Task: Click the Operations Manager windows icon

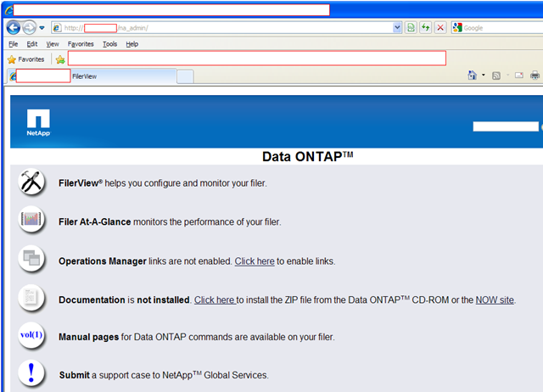Action: pos(31,258)
